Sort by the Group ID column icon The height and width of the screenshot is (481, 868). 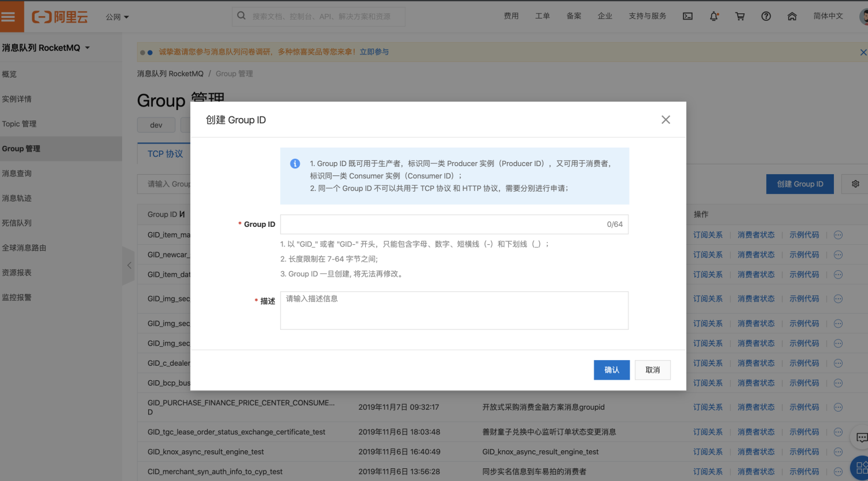pyautogui.click(x=182, y=214)
